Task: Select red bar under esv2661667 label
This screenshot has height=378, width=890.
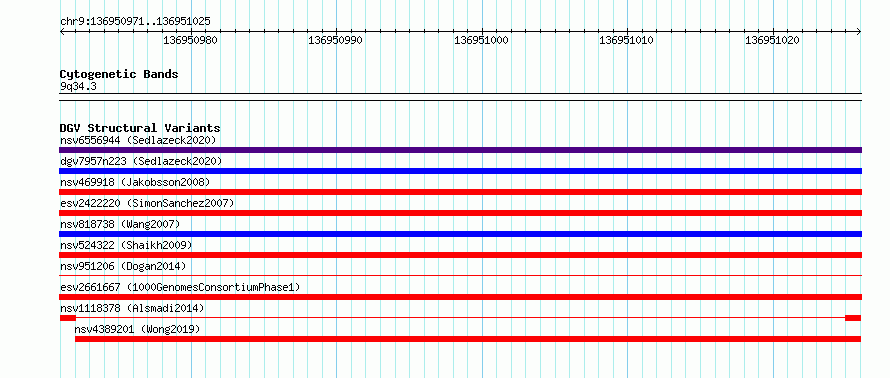Action: click(x=460, y=297)
